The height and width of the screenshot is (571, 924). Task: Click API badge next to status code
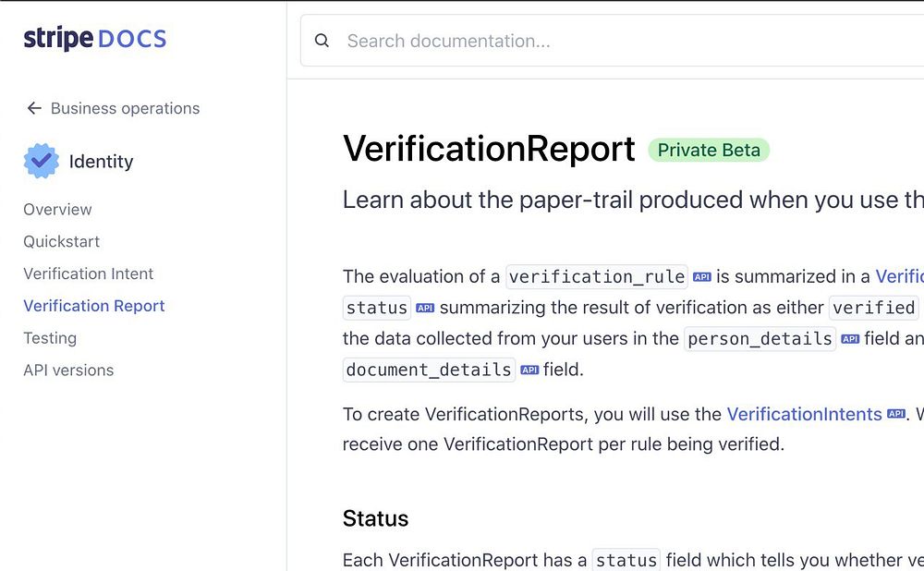[424, 308]
